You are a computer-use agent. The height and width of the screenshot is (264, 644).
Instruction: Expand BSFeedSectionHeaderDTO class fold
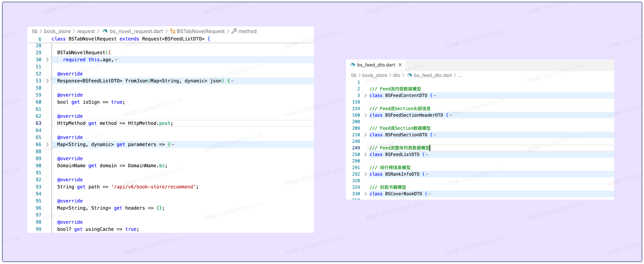(365, 115)
